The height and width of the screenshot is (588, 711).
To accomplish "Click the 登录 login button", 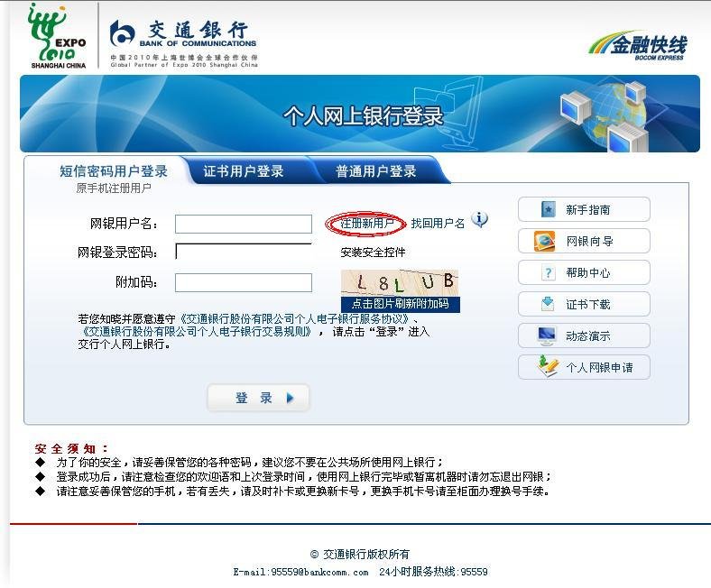I will [x=258, y=398].
